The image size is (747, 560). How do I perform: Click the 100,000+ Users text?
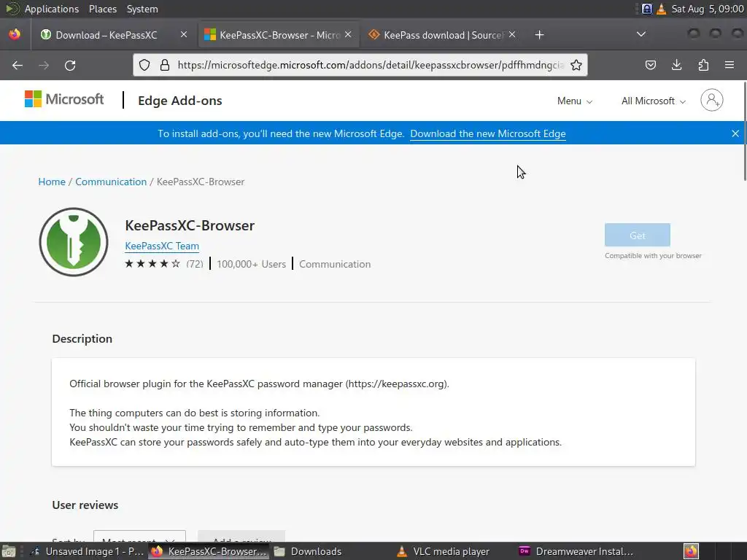(x=251, y=264)
